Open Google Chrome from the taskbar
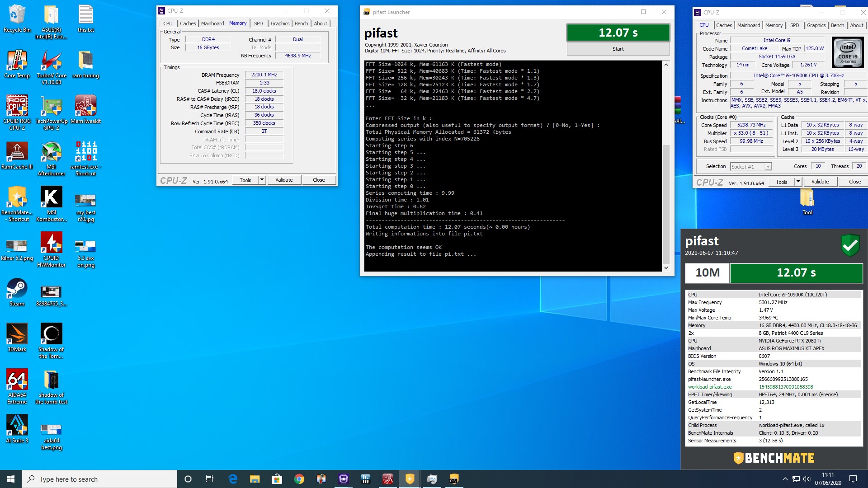 pyautogui.click(x=299, y=479)
